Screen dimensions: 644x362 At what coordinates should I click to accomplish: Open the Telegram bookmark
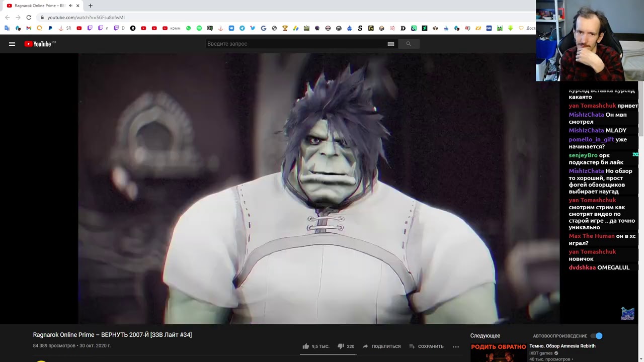pyautogui.click(x=242, y=28)
